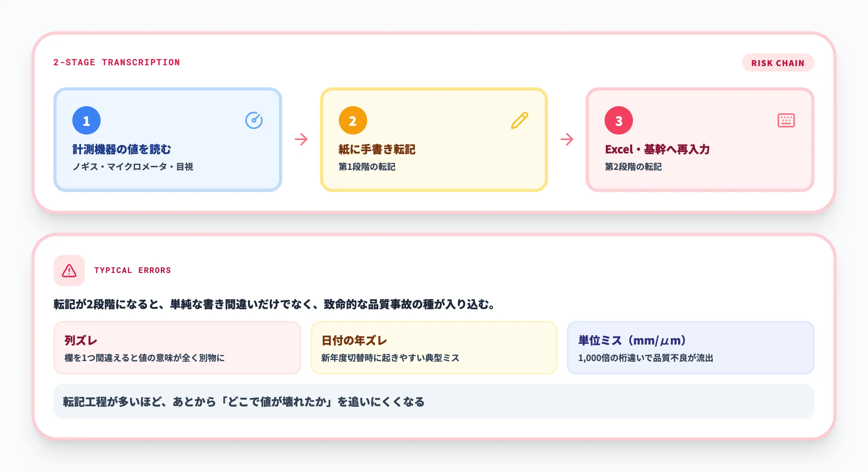868x472 pixels.
Task: Click the TYPICAL ERRORS label
Action: [132, 270]
